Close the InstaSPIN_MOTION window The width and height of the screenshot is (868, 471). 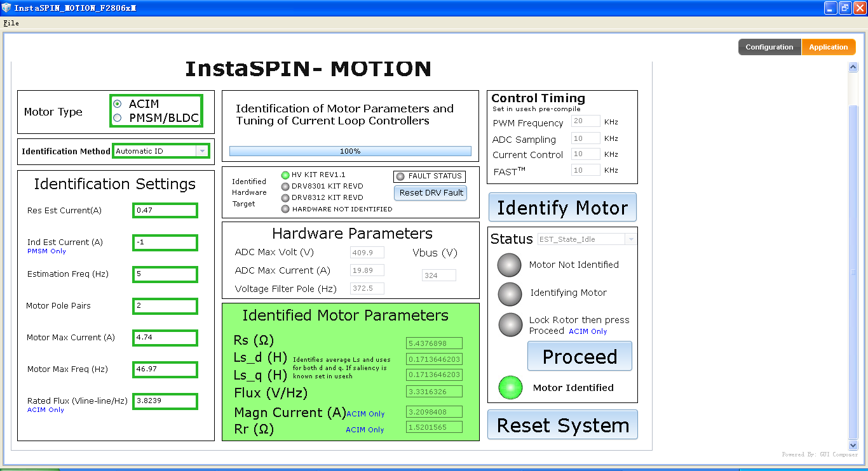[859, 8]
